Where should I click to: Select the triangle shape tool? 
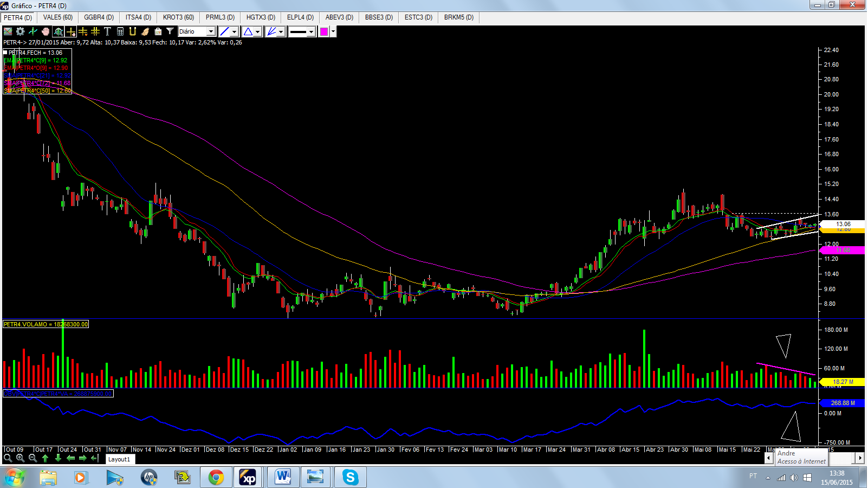pyautogui.click(x=248, y=31)
